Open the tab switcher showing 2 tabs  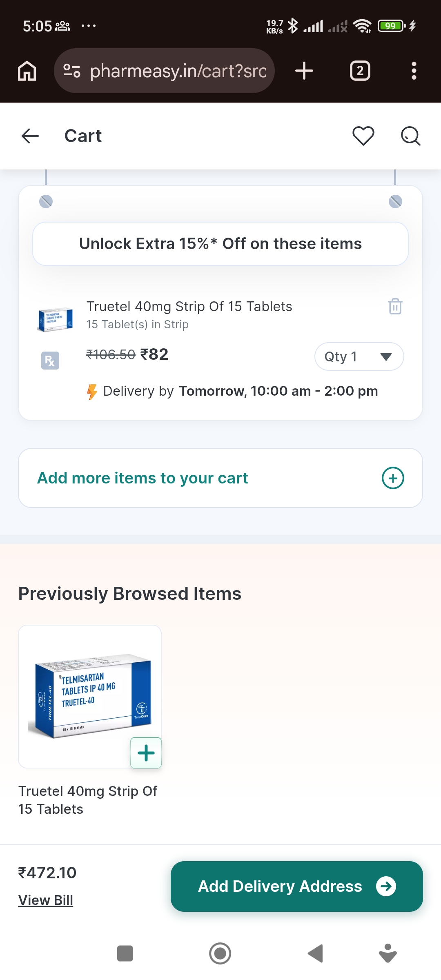[360, 71]
